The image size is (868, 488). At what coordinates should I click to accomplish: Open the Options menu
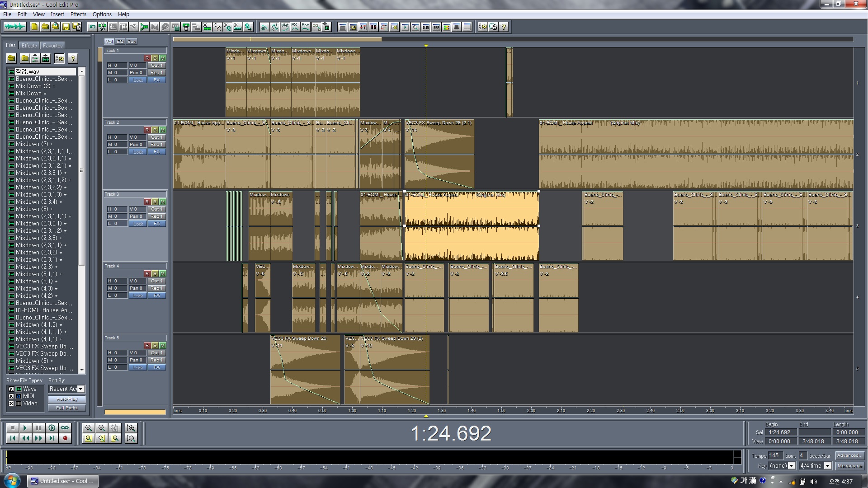[102, 14]
